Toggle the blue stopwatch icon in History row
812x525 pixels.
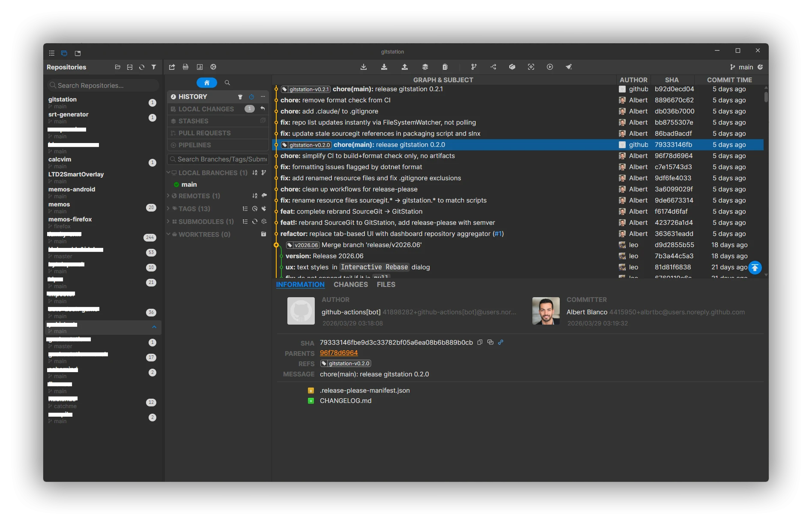(x=252, y=97)
